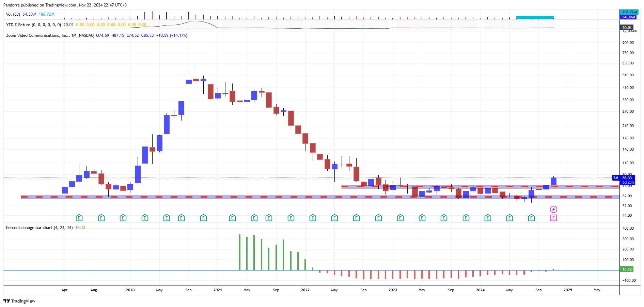Click the 510.00 price scale label
Screen dimensions: 644x307
(628, 75)
